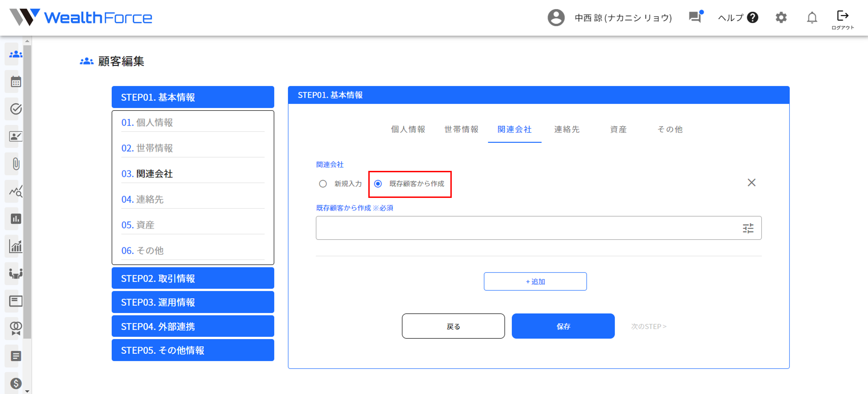Screen dimensions: 868x394
Task: Go to 02. 世帯情報 in step list
Action: pyautogui.click(x=193, y=148)
